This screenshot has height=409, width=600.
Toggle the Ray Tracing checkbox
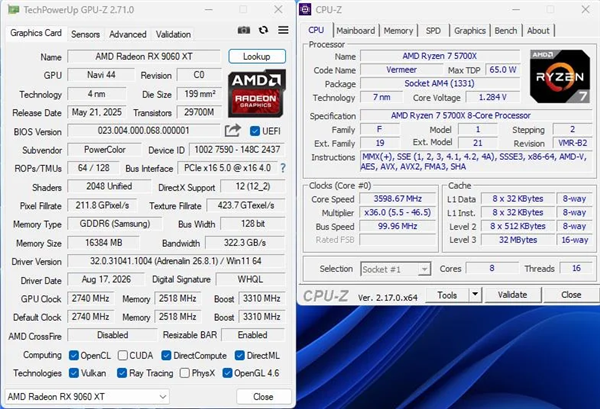[x=122, y=373]
